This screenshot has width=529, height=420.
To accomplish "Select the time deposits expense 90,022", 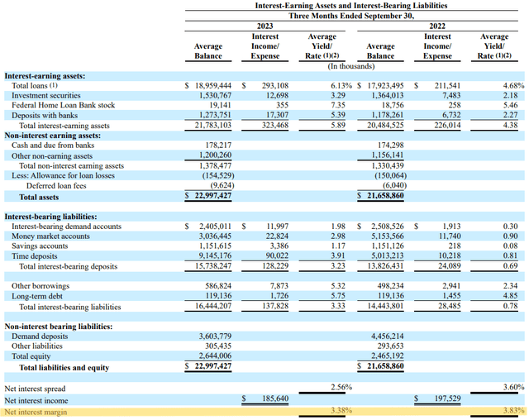I will coord(277,255).
